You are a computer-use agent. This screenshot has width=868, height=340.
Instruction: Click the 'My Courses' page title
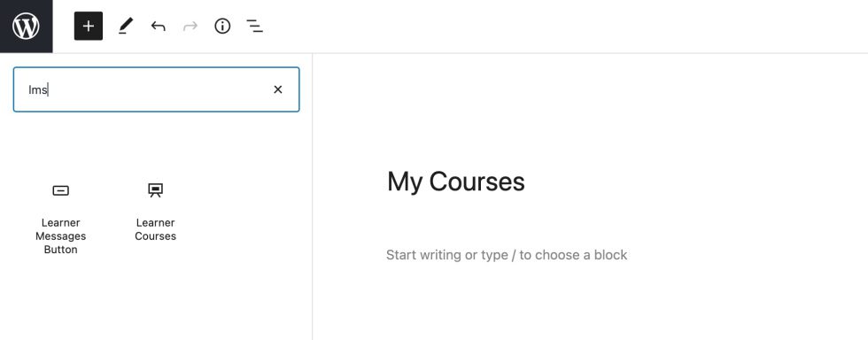(x=456, y=182)
